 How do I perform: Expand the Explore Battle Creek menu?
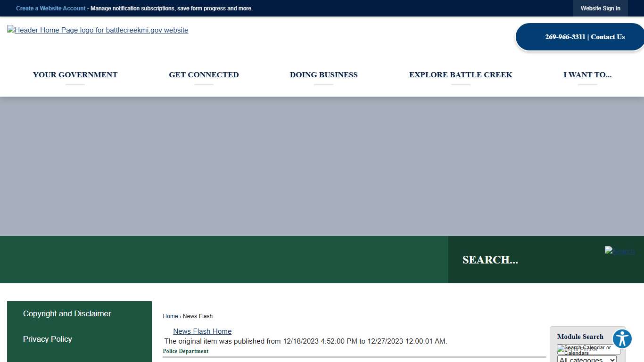click(460, 74)
